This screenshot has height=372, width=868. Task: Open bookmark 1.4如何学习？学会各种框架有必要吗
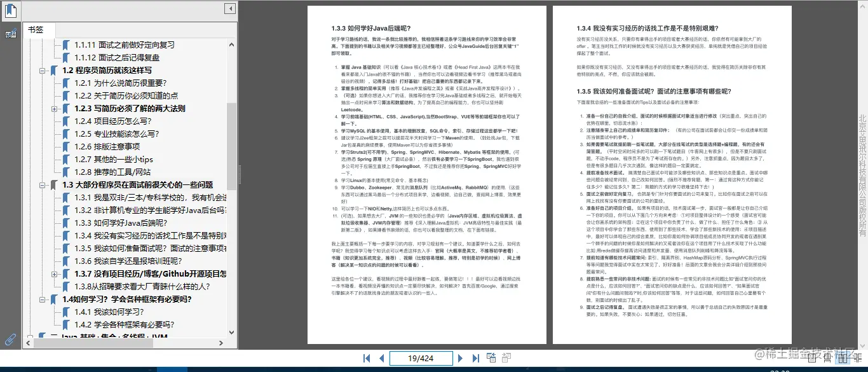pyautogui.click(x=126, y=300)
